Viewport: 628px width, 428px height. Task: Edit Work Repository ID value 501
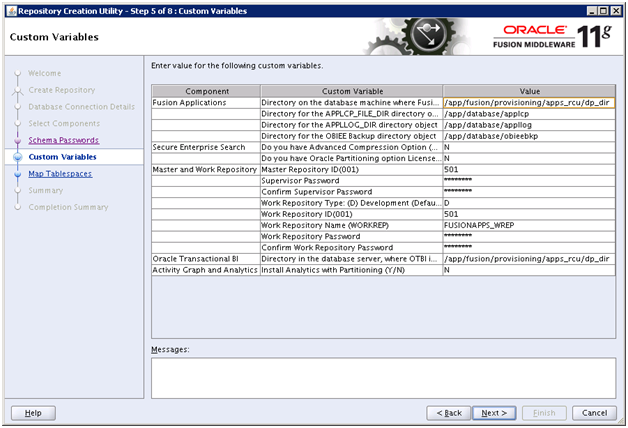pyautogui.click(x=529, y=215)
